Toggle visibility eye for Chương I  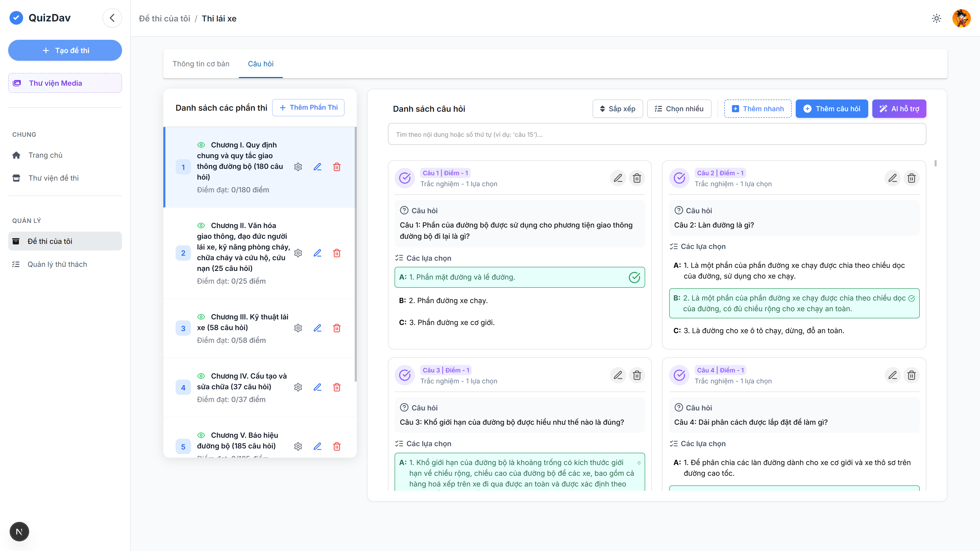pyautogui.click(x=201, y=145)
